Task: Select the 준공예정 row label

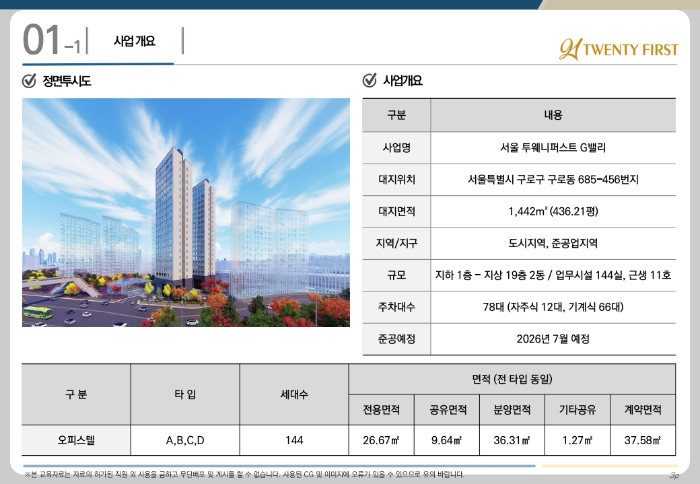Action: [x=396, y=339]
